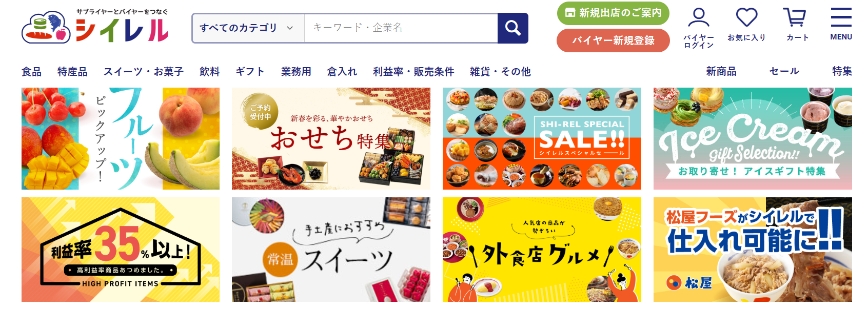868x309 pixels.
Task: Open the fruit pickup banner
Action: pos(121,138)
